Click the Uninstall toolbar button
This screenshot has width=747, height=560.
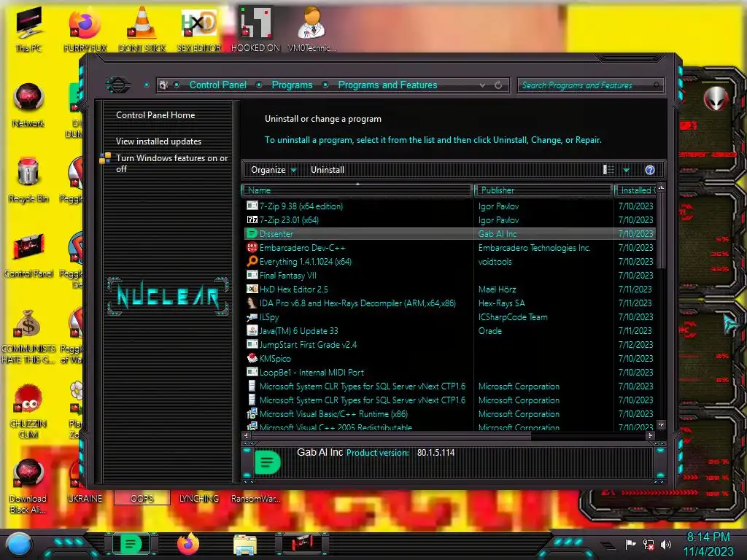(328, 170)
